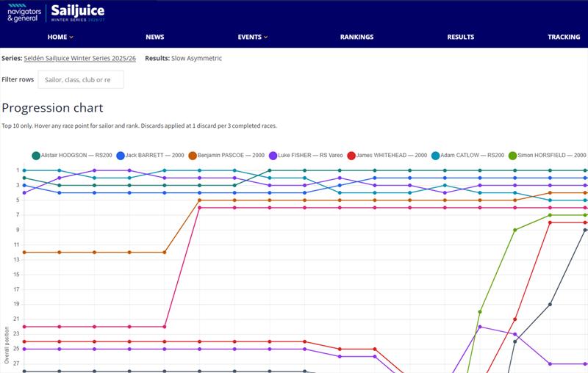Screen dimensions: 588x373
Task: Click orange line first point at position 12
Action: point(24,253)
